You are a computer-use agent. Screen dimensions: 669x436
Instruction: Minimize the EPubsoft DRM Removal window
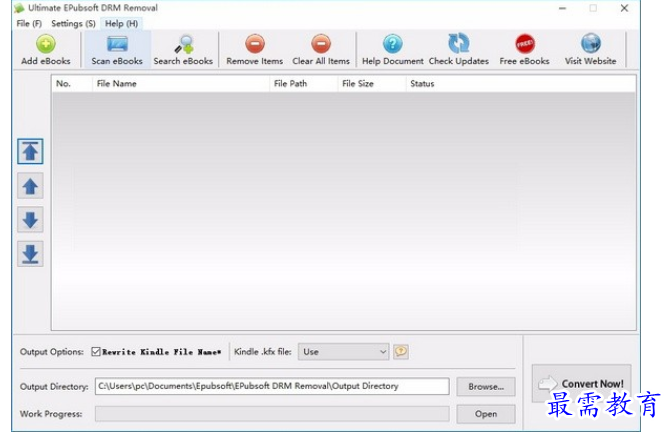[x=562, y=8]
